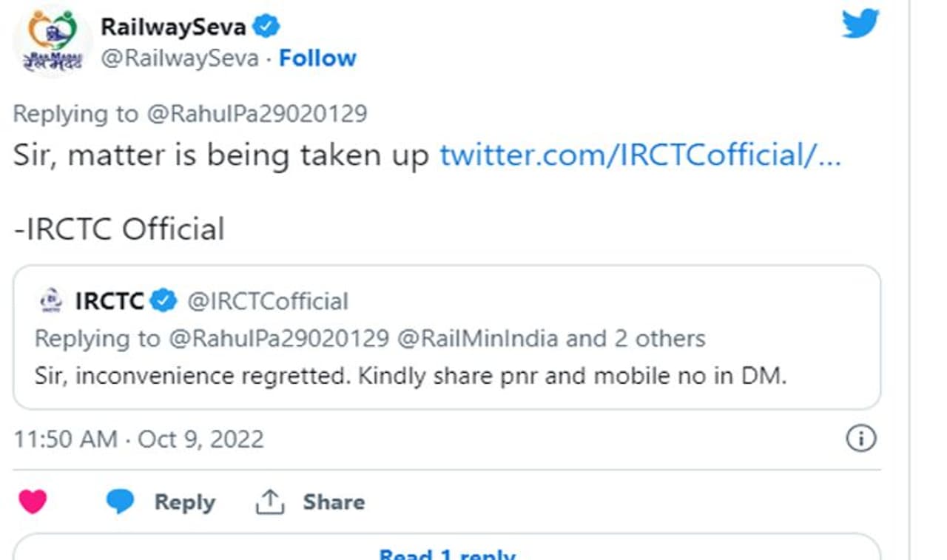Open the quoted IRCTC tweet text

[410, 376]
